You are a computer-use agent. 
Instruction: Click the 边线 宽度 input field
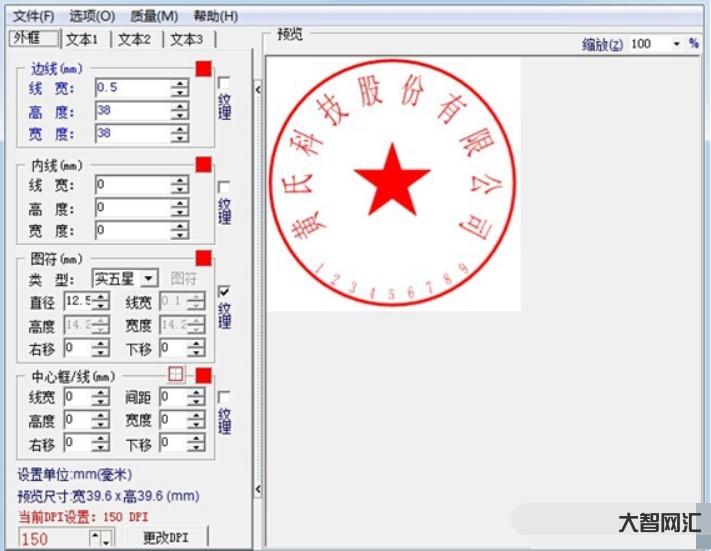pos(132,133)
